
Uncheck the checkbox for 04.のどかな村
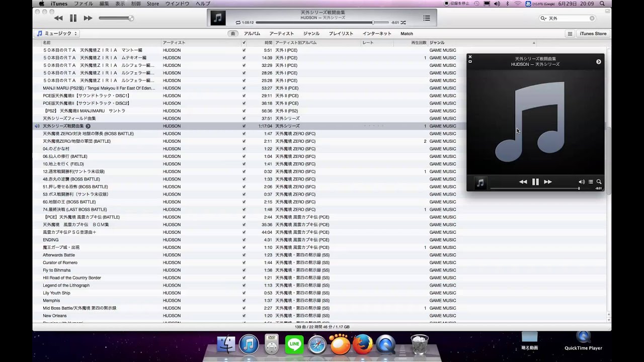[244, 149]
